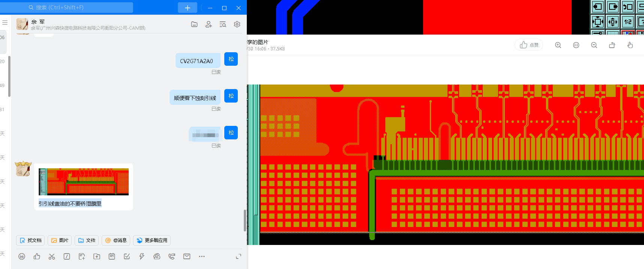Viewport: 644px width, 269px height.
Task: Click message text CV2G71A2A0
Action: coord(197,61)
